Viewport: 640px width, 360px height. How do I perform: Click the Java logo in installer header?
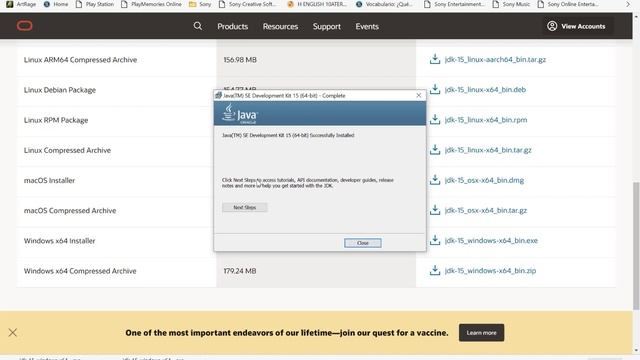[x=240, y=114]
